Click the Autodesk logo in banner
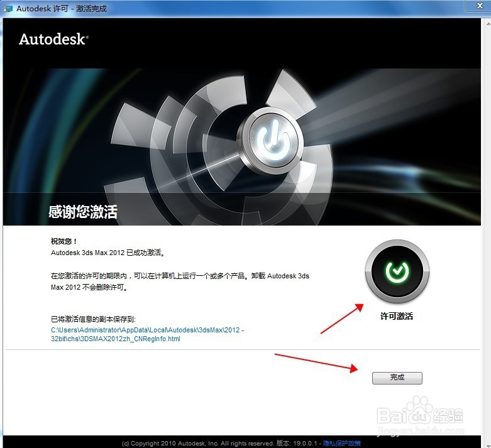The width and height of the screenshot is (491, 448). pyautogui.click(x=53, y=40)
